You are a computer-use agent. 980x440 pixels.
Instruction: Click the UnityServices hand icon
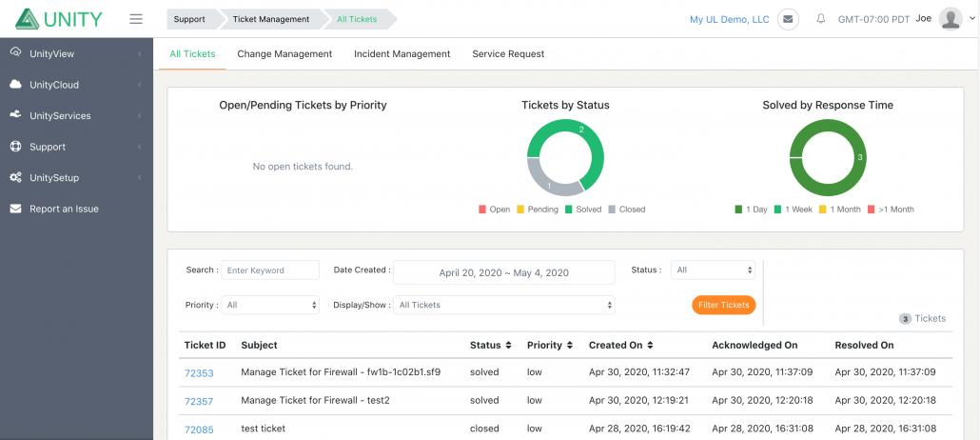(x=16, y=115)
